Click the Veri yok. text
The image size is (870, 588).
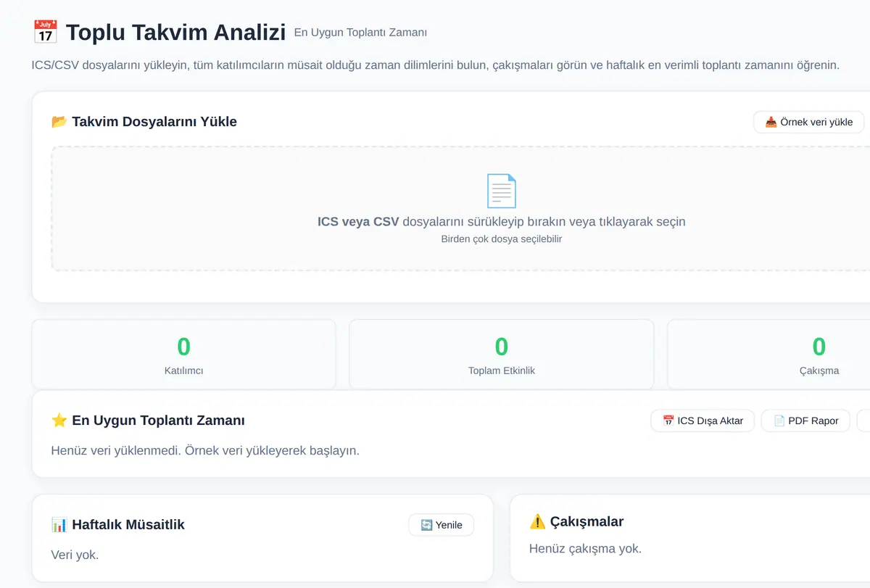75,555
